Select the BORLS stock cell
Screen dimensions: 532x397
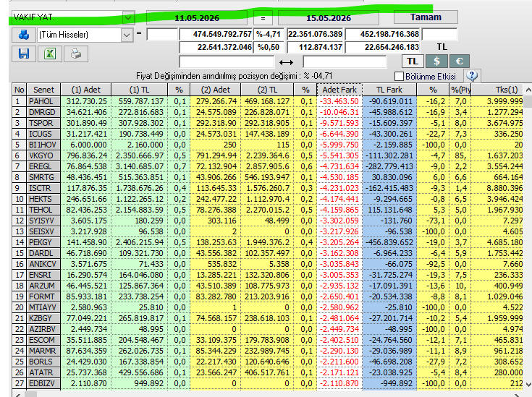pyautogui.click(x=43, y=362)
